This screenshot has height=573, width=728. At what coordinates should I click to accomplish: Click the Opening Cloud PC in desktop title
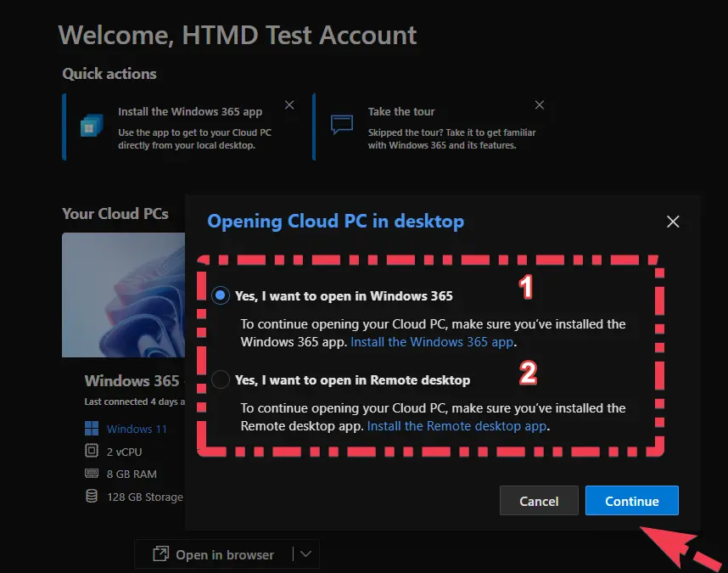point(335,222)
